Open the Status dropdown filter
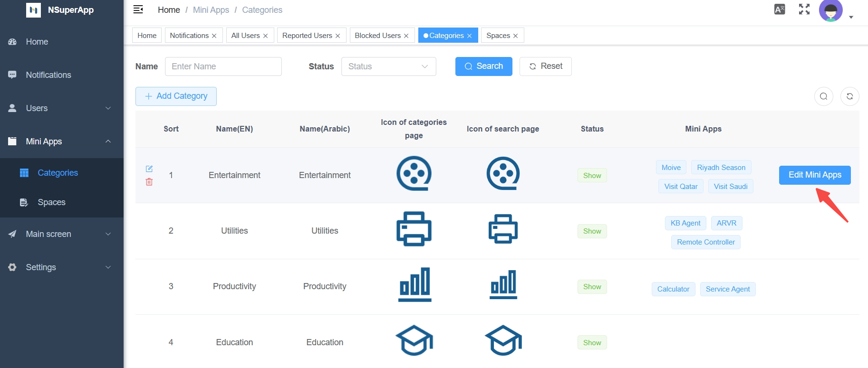 (x=388, y=66)
